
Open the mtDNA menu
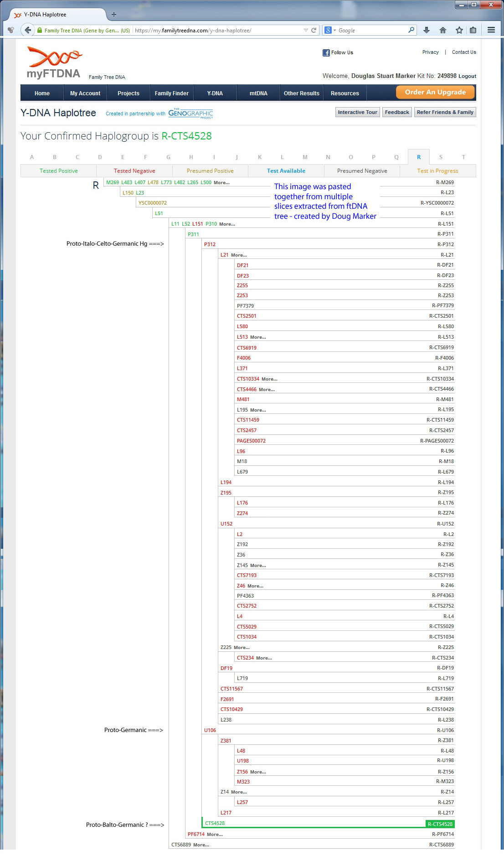pos(258,93)
